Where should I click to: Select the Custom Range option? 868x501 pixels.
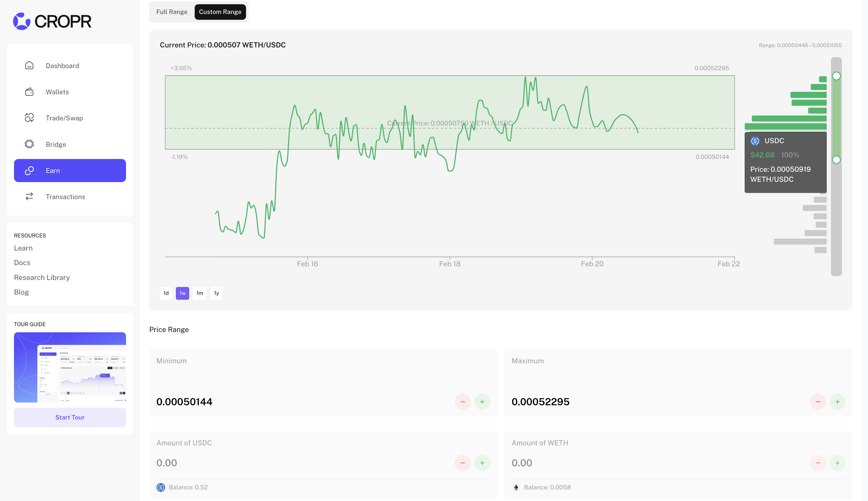tap(220, 12)
